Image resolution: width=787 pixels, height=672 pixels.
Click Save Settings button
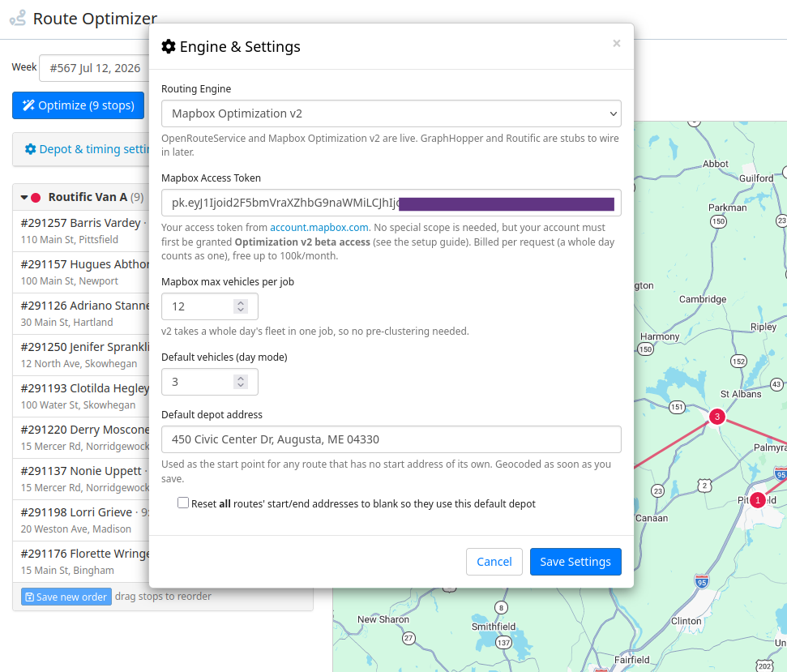575,562
